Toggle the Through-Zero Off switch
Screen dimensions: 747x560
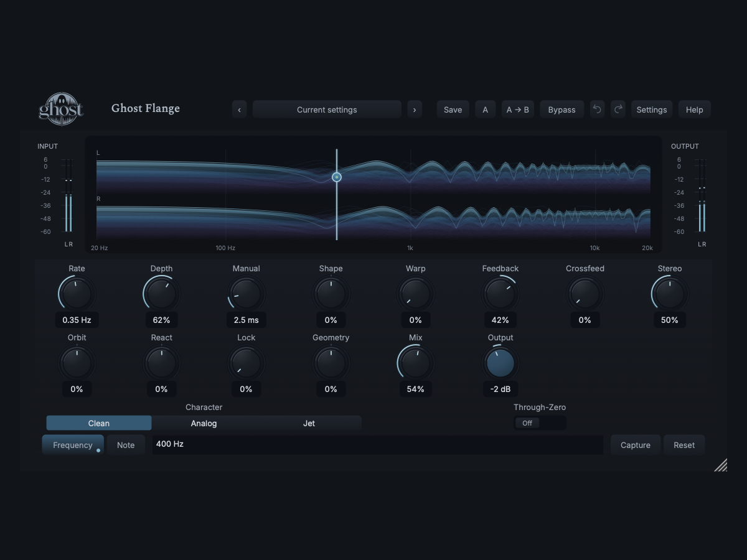[540, 423]
